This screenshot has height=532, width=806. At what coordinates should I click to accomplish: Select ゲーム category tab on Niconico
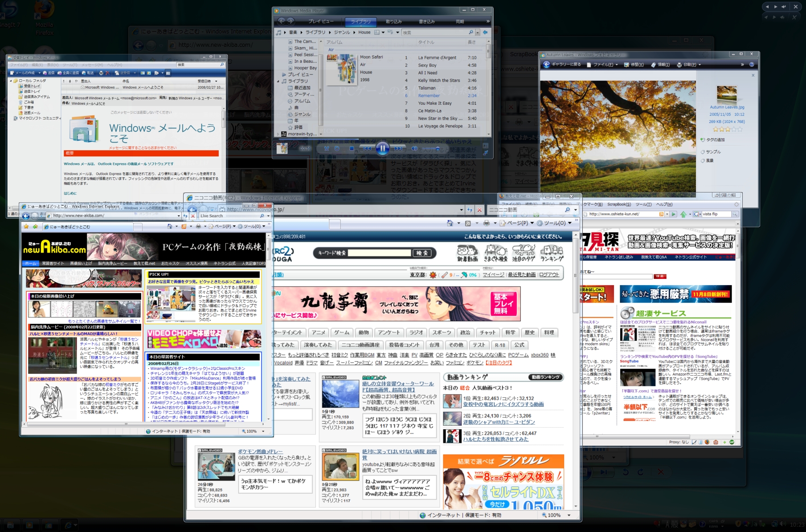(342, 332)
